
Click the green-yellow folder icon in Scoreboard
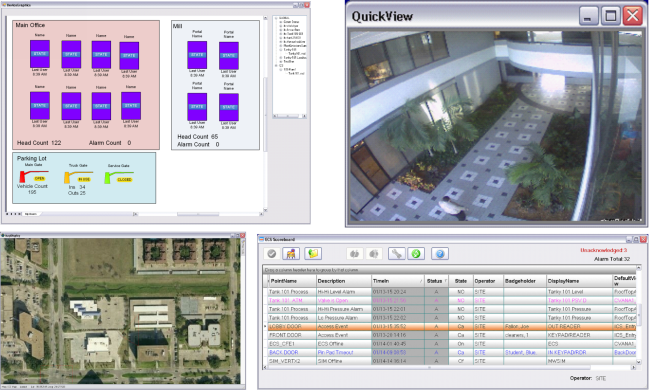[313, 254]
